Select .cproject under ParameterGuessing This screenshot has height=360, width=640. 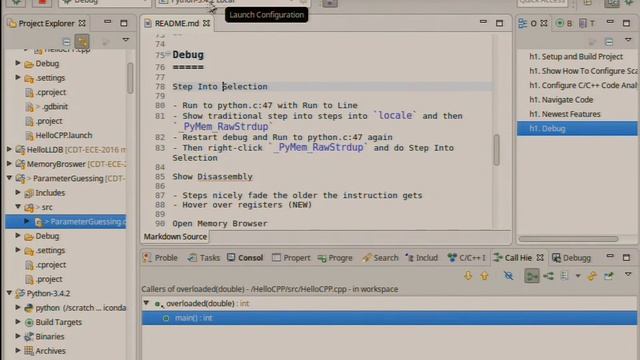51,264
